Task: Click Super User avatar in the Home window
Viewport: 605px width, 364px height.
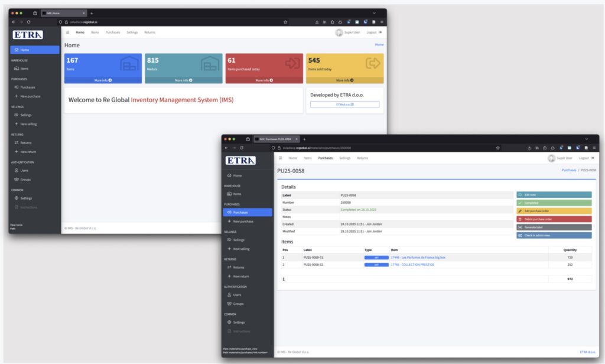Action: [x=339, y=32]
